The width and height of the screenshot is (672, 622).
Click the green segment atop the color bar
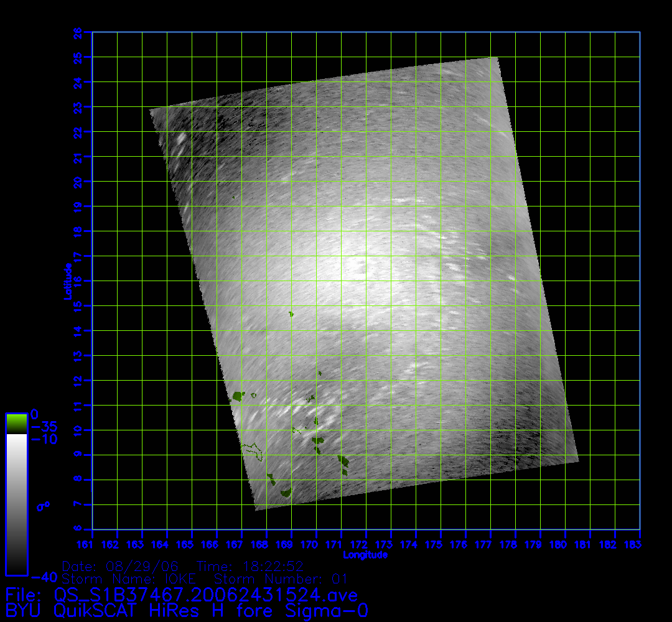pyautogui.click(x=16, y=424)
